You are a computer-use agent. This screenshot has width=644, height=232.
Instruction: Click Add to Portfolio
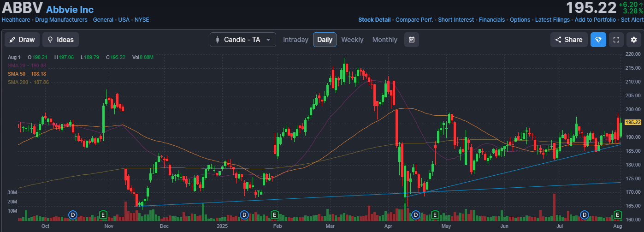595,20
